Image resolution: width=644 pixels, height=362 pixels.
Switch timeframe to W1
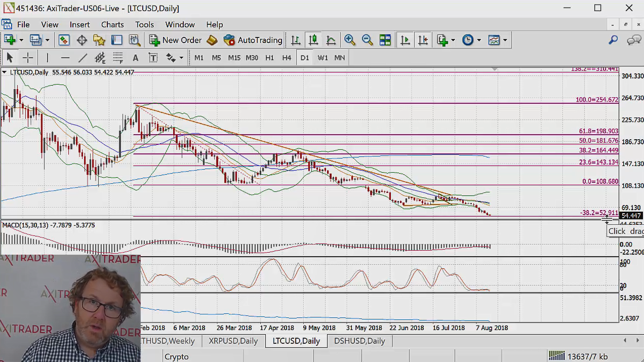click(323, 58)
